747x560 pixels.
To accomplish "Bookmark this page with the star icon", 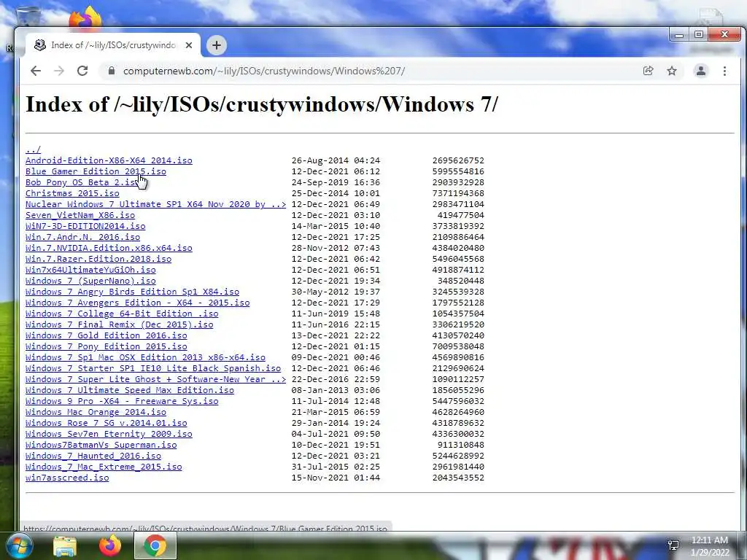I will pos(672,71).
